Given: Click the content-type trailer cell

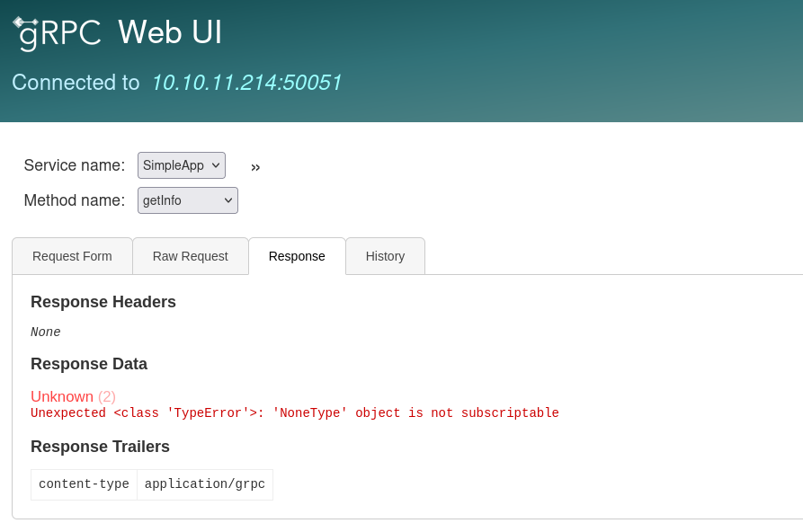Looking at the screenshot, I should (x=84, y=484).
